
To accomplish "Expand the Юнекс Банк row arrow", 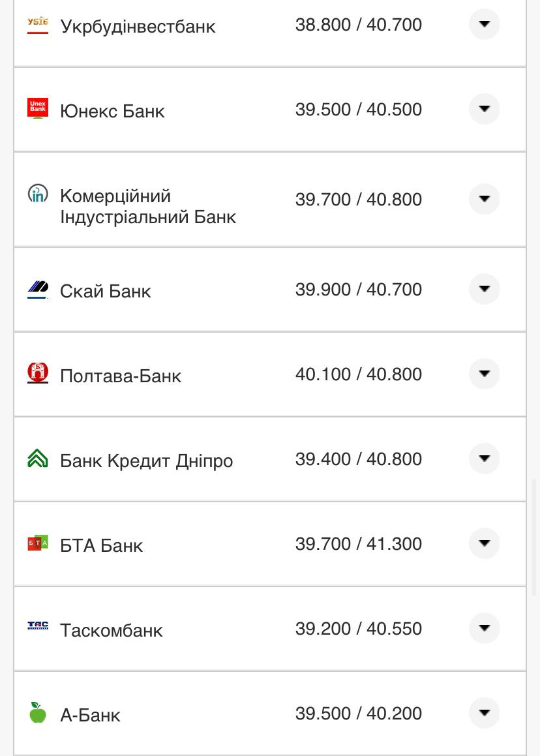I will pos(484,109).
